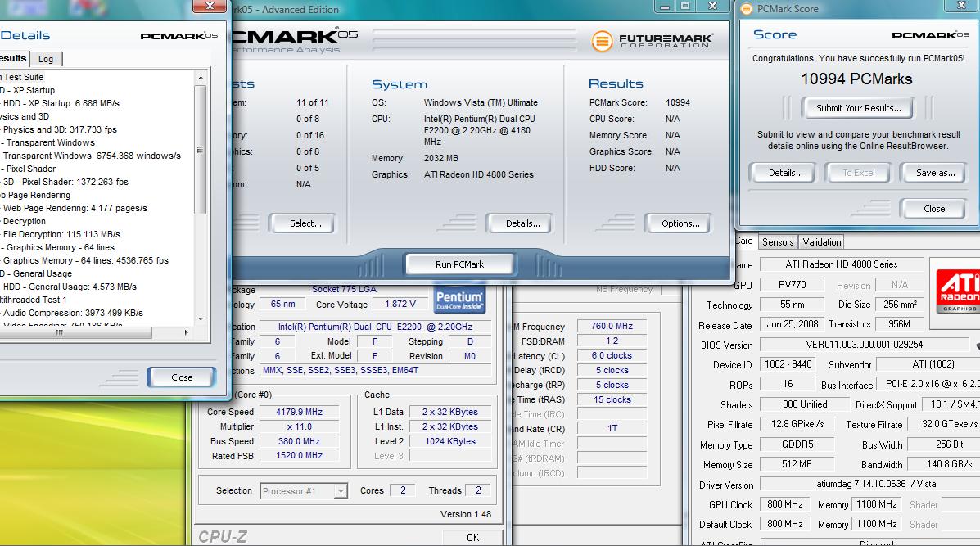Switch to the Log tab
Screen dimensions: 980x546
coord(46,59)
